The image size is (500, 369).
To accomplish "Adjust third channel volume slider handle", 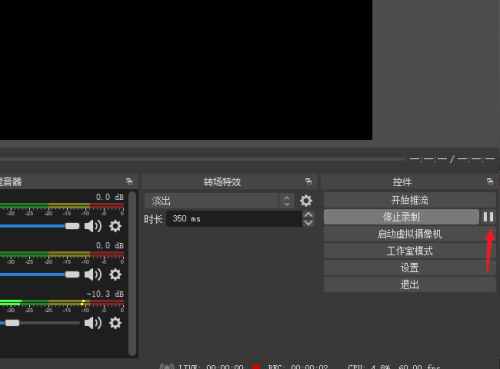I will pos(12,323).
